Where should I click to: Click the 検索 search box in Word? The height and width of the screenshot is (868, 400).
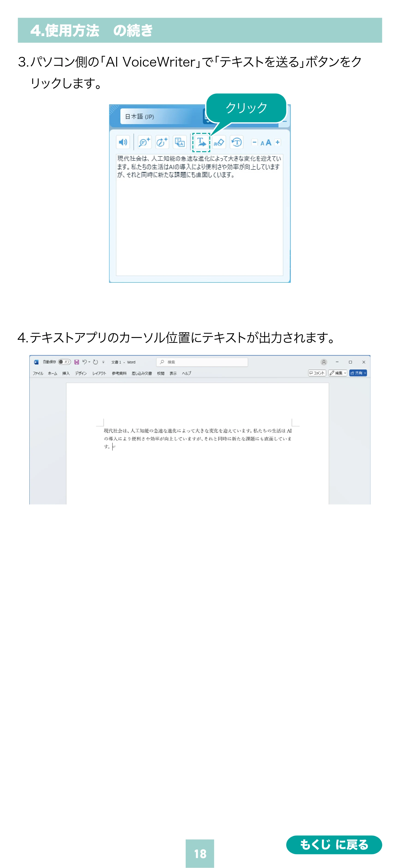tap(202, 362)
